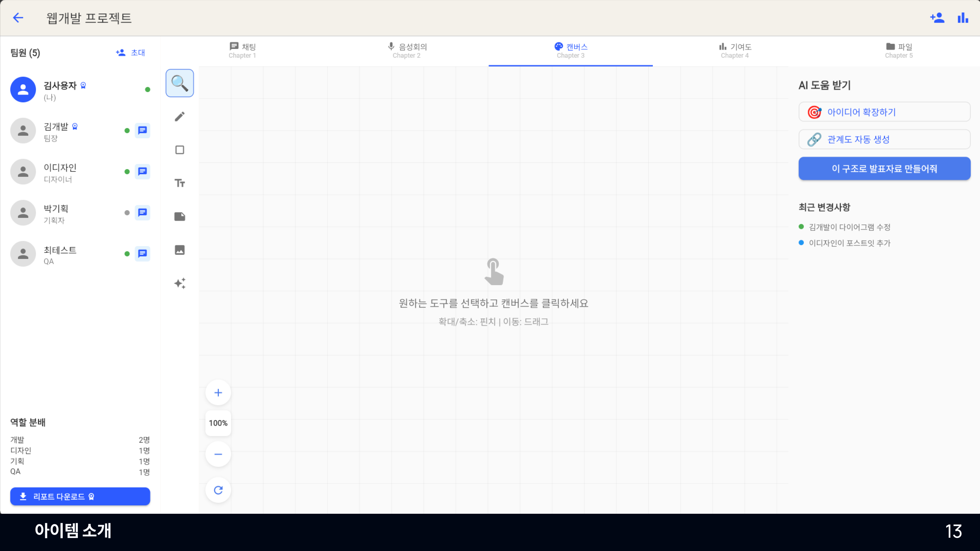Screen dimensions: 980x551
Task: Open contribution chart icon in header
Action: click(x=962, y=18)
